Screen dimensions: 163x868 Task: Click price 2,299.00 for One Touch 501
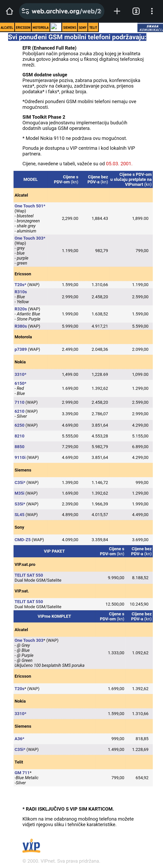tap(70, 218)
